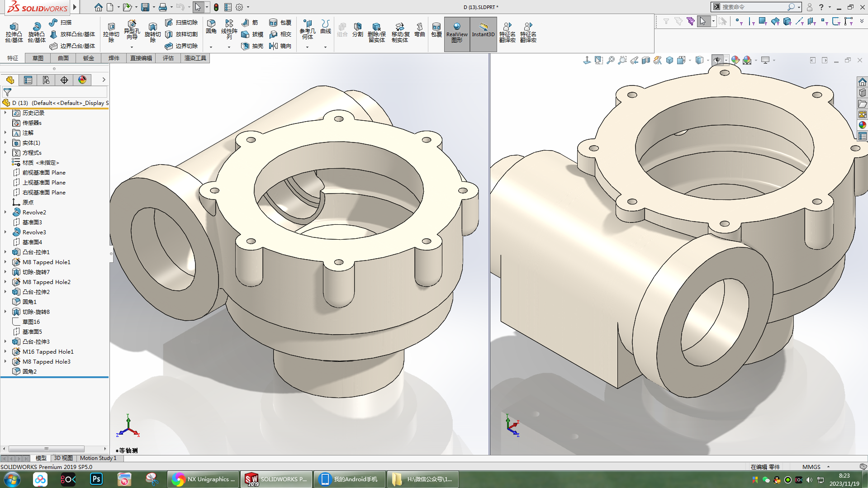
Task: Switch to the 钣金 sheet metal tab
Action: [x=89, y=58]
